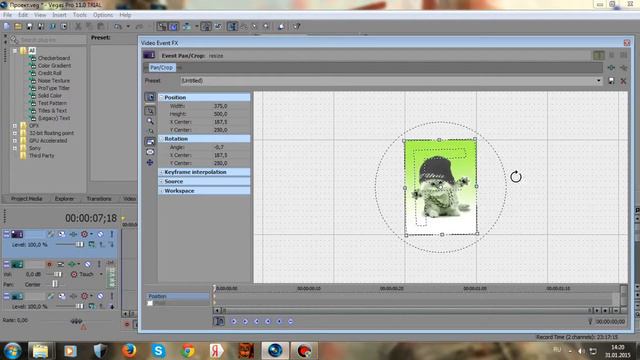Click the New Project icon in main toolbar
Screen dimensions: 640x360
pos(7,27)
